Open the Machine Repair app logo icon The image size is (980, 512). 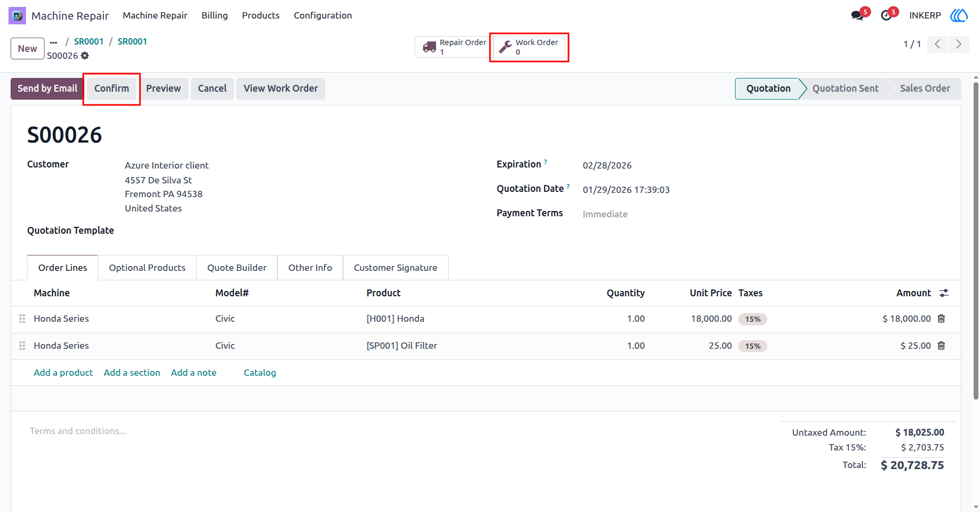pyautogui.click(x=17, y=15)
